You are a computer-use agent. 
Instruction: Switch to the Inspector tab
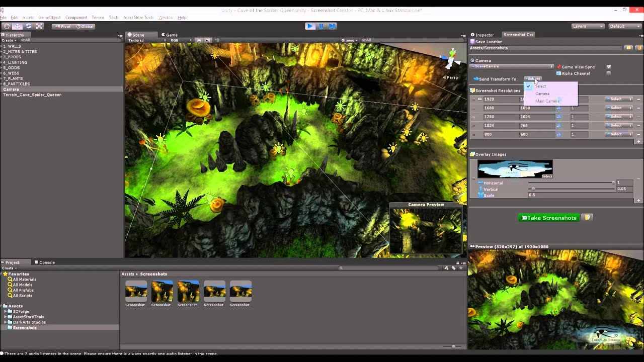click(482, 35)
